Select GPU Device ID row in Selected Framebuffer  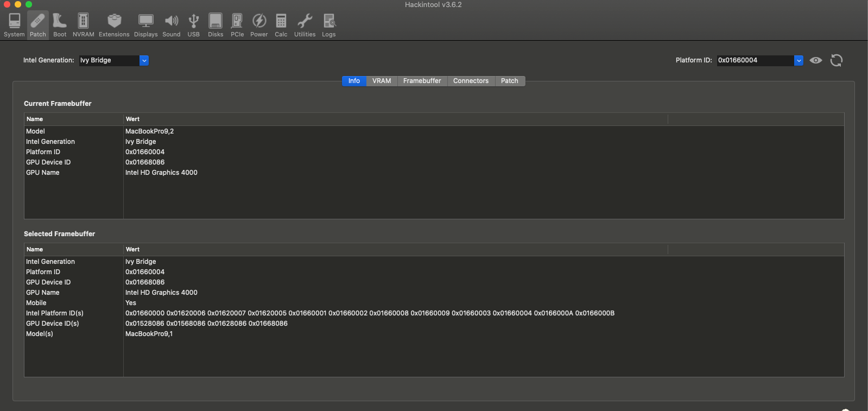tap(434, 282)
